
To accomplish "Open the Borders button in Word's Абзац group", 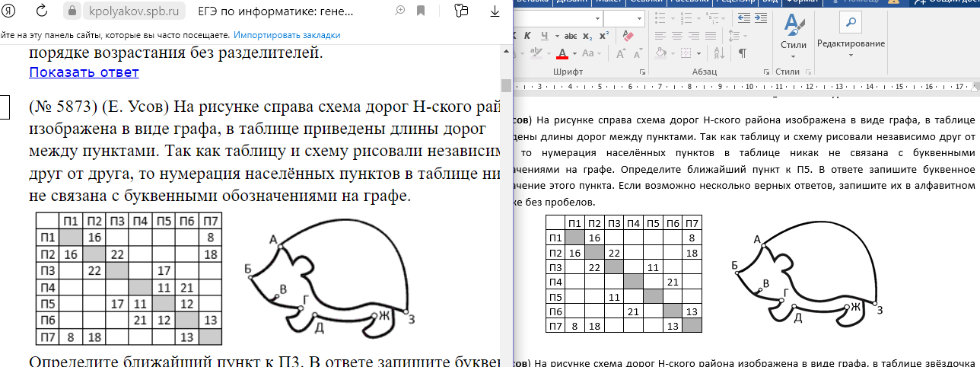I will point(686,53).
